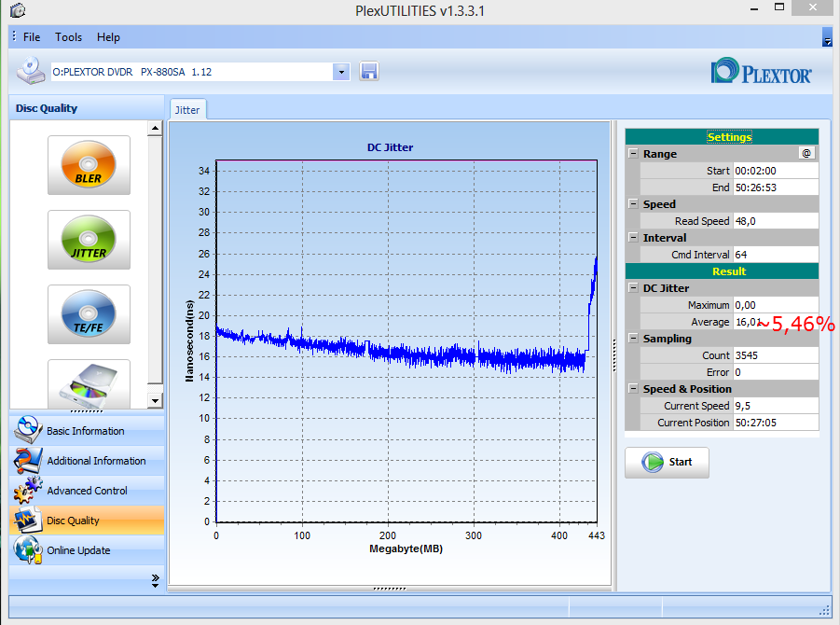
Task: Click the Nanosecond(ns) axis label
Action: point(189,340)
